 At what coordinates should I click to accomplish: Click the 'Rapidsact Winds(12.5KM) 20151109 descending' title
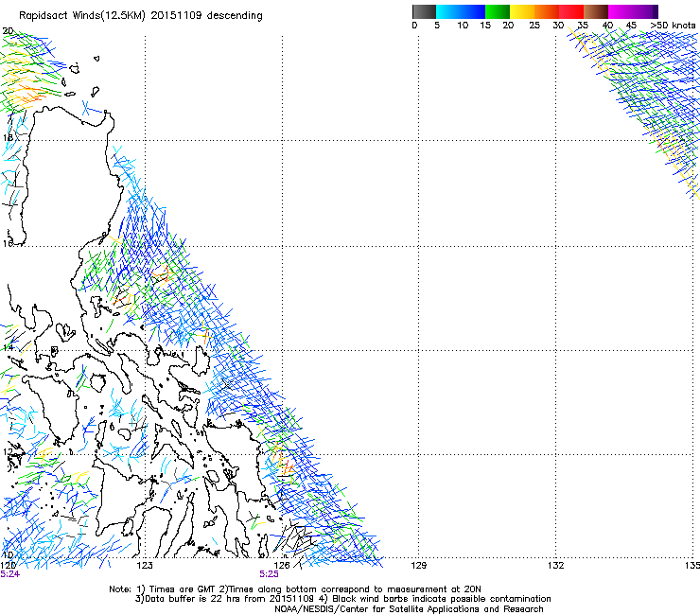tap(141, 16)
